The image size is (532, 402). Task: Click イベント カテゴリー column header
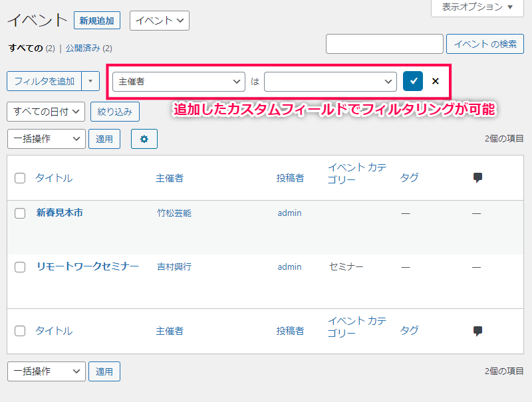357,173
